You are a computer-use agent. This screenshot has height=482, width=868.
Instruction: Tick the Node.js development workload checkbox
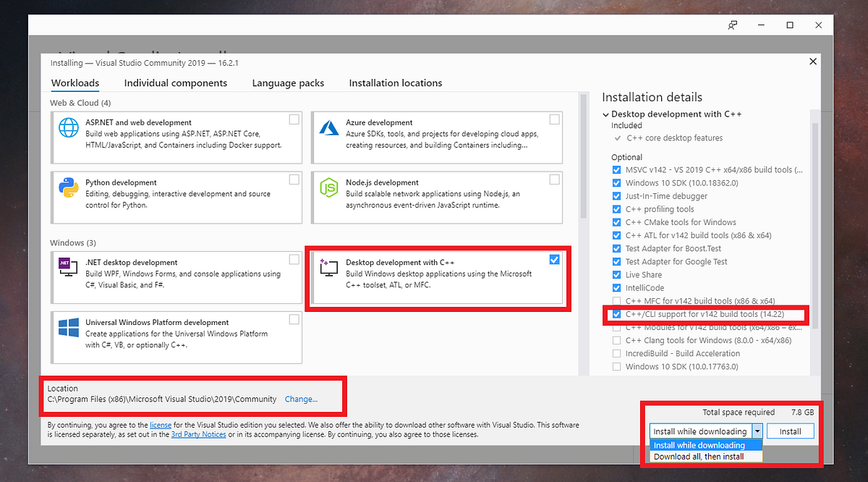[554, 179]
